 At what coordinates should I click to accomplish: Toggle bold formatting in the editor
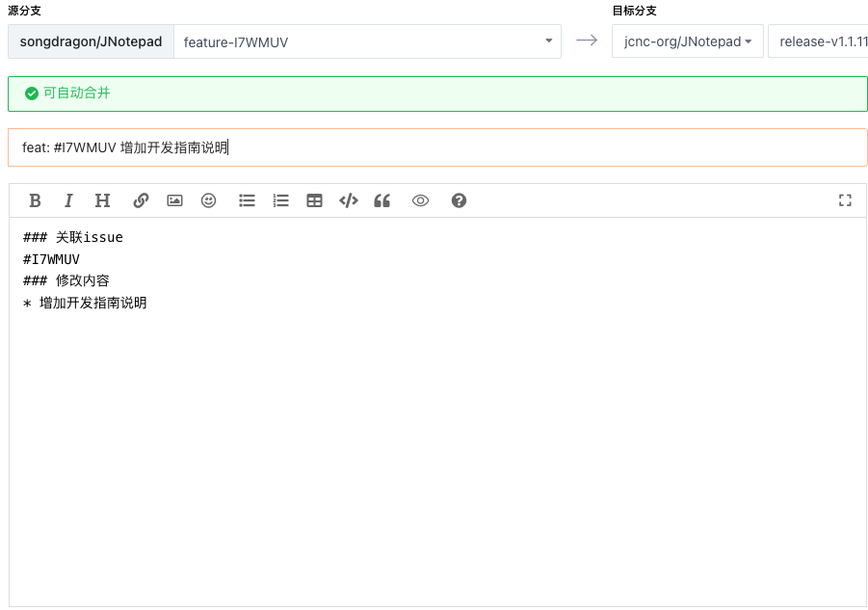coord(35,200)
